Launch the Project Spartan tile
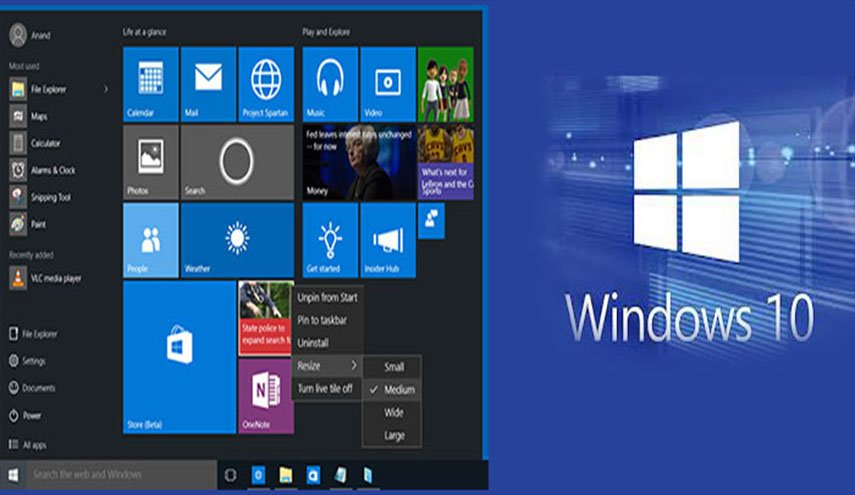 click(266, 84)
